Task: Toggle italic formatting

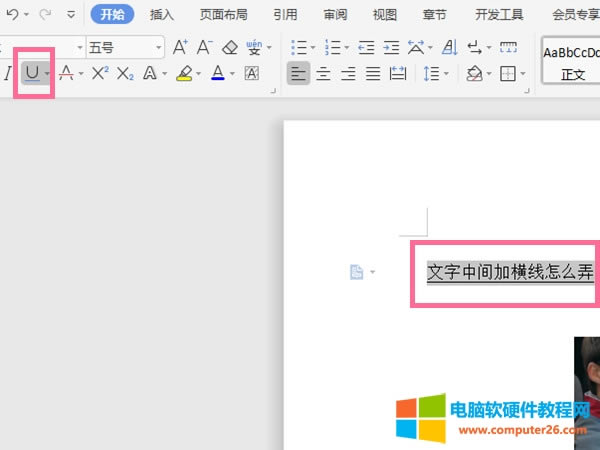Action: [x=8, y=73]
